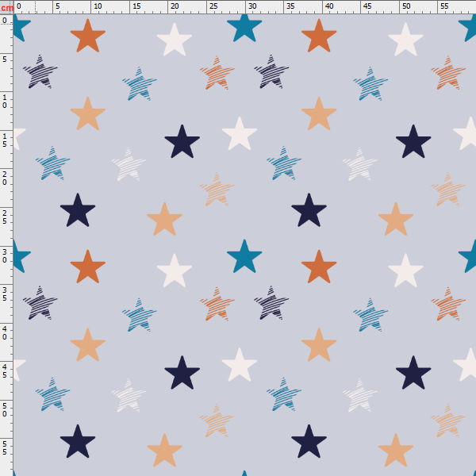Click the 50 mark on the vertical ruler

click(x=5, y=411)
